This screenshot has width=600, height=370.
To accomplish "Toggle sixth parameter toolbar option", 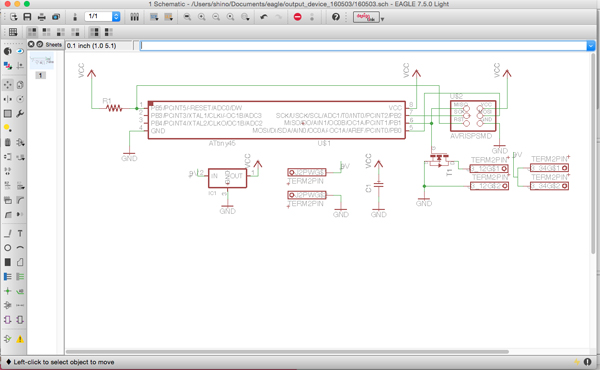I will (x=109, y=32).
